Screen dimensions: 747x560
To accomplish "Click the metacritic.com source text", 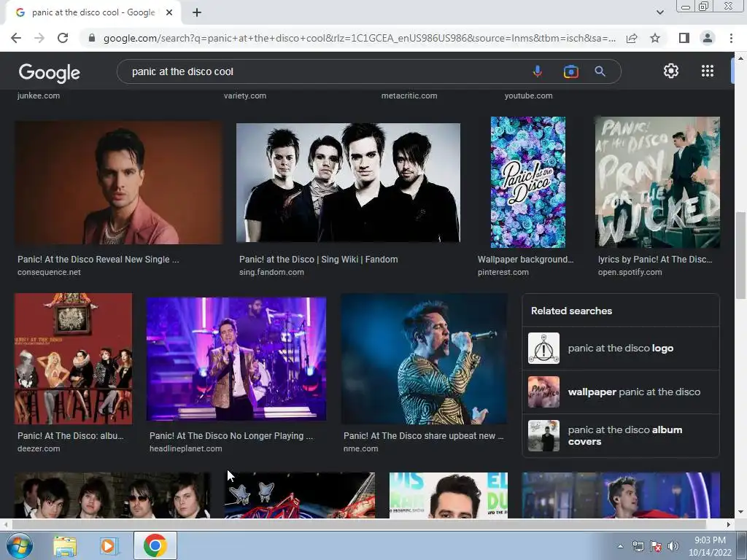I will tap(409, 96).
